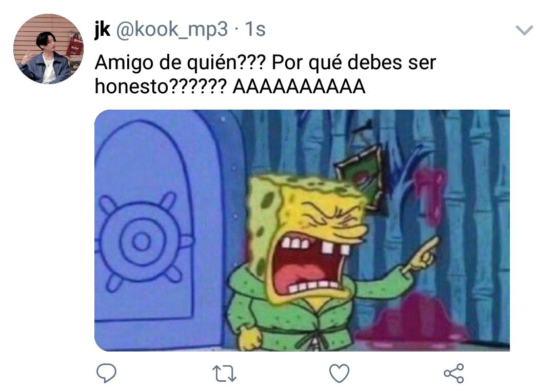Retweet this post using the arrows icon
Viewport: 554px width, 392px height.
coord(224,374)
